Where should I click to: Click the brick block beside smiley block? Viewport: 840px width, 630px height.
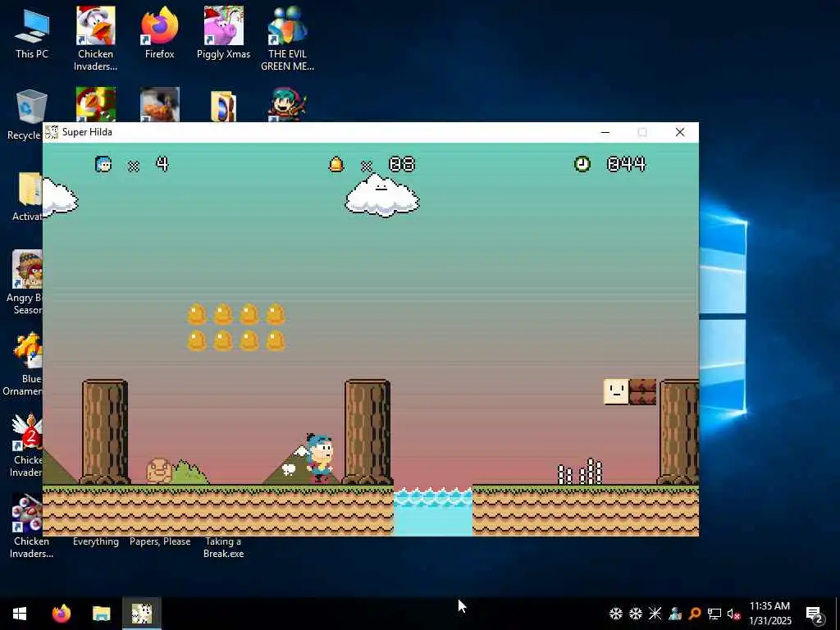(x=643, y=392)
